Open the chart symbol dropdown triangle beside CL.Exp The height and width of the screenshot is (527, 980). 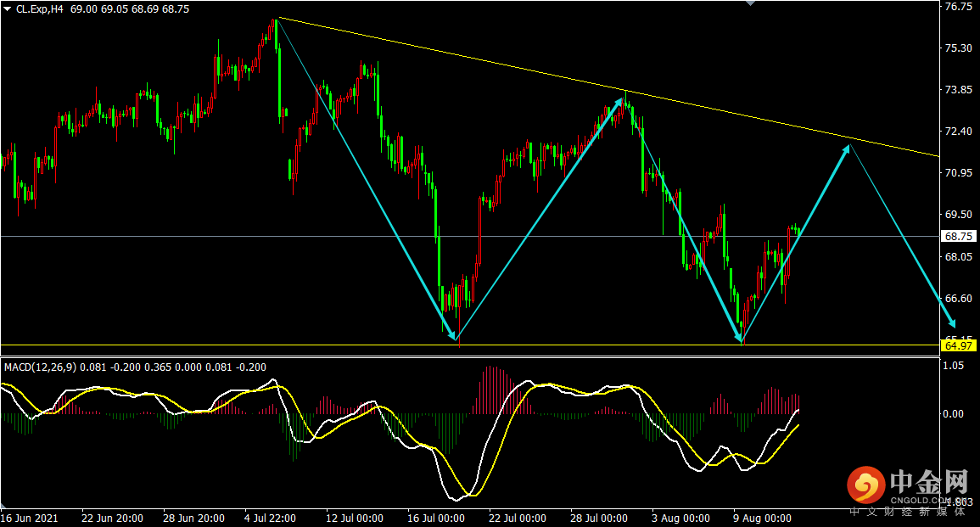pyautogui.click(x=7, y=9)
